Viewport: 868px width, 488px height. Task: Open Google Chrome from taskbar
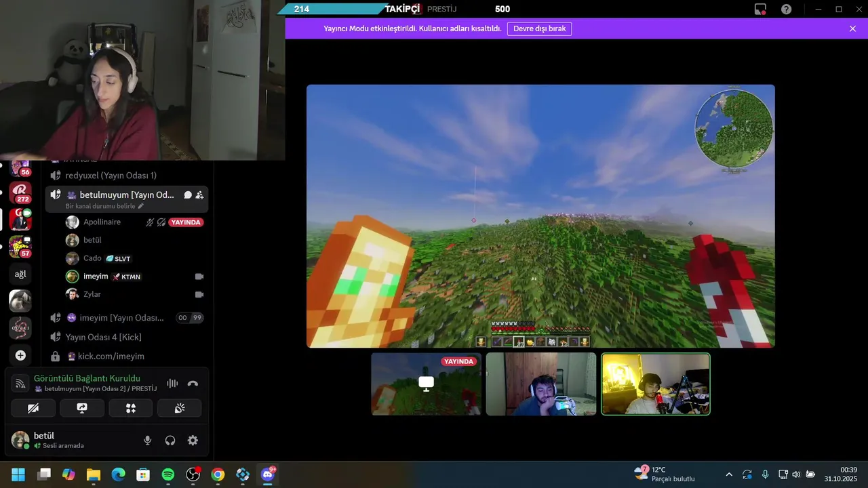coord(218,474)
